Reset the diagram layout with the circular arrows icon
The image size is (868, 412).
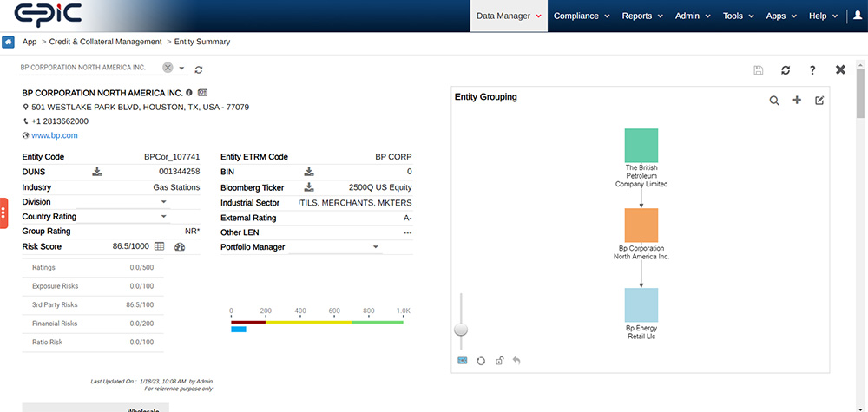click(x=481, y=361)
